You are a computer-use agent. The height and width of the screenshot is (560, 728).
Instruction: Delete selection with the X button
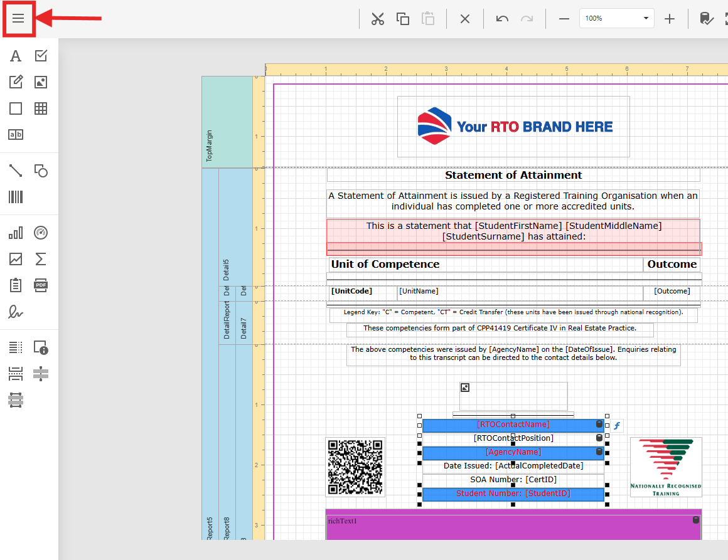[x=465, y=19]
